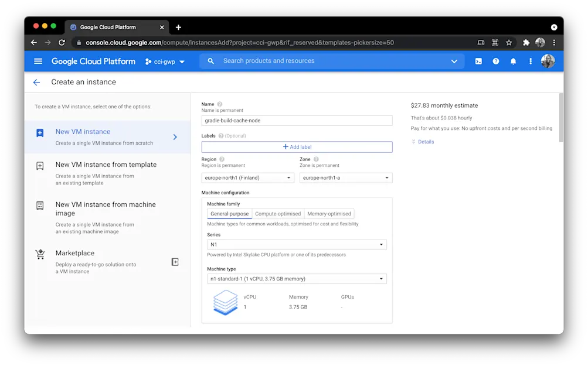Open the Google Cloud help menu
This screenshot has height=366, width=588.
pyautogui.click(x=496, y=61)
